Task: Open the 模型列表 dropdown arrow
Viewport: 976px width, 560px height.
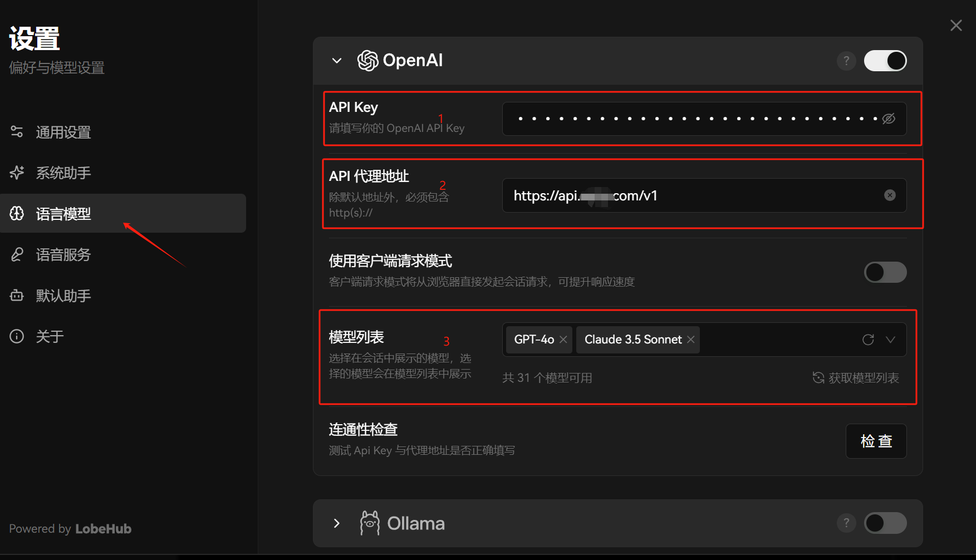Action: (x=891, y=340)
